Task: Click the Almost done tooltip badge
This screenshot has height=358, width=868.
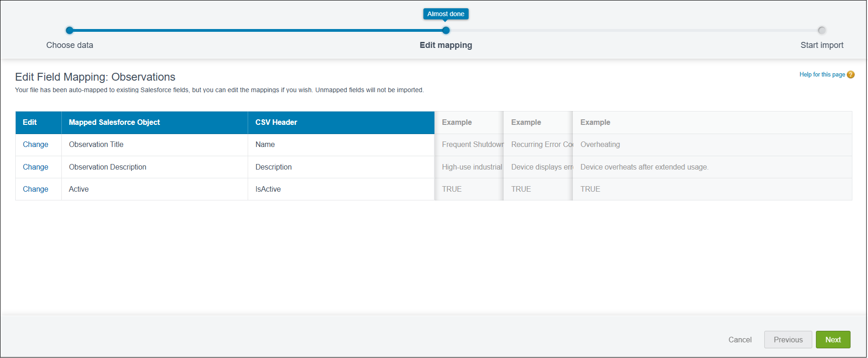Action: coord(446,14)
